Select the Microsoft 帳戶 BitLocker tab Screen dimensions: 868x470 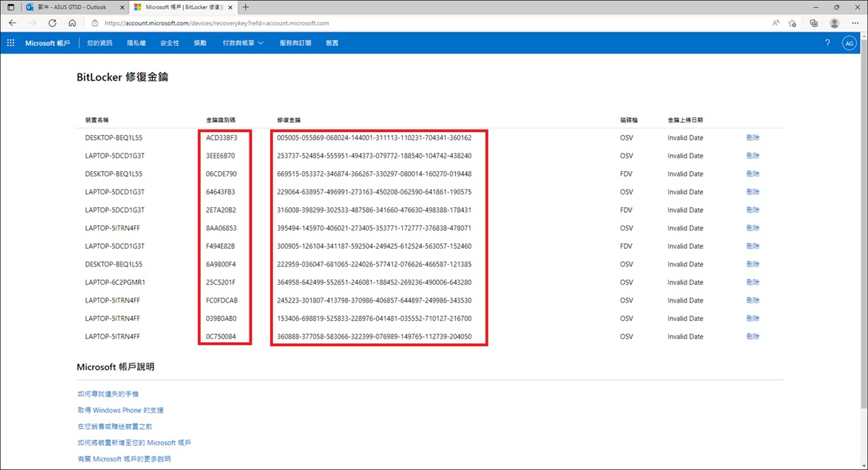[x=184, y=7]
